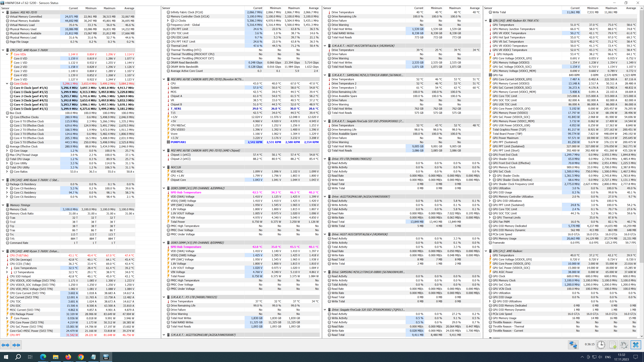The height and width of the screenshot is (362, 644).
Task: Click the HWiNFO taskbar icon
Action: [106, 357]
